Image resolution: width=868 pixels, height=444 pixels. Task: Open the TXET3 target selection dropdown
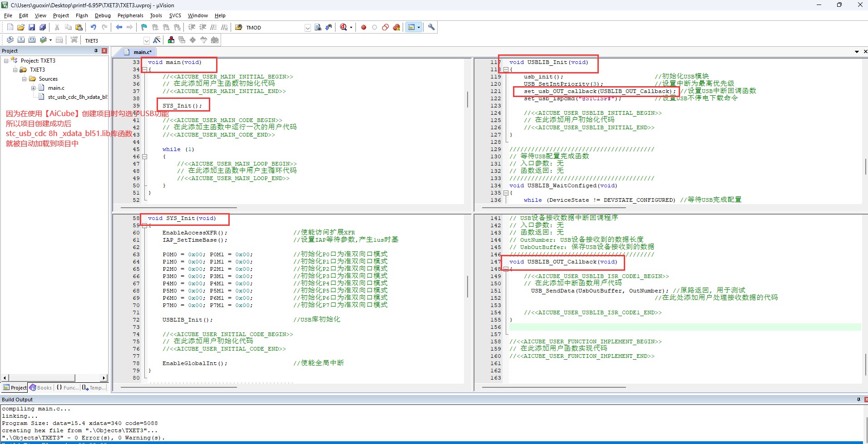[x=146, y=40]
